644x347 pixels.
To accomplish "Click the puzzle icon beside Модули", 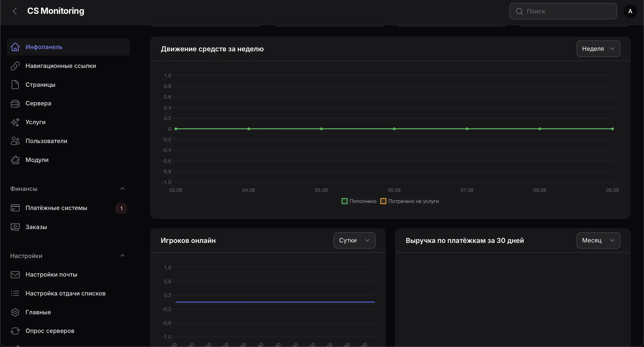I will [15, 160].
